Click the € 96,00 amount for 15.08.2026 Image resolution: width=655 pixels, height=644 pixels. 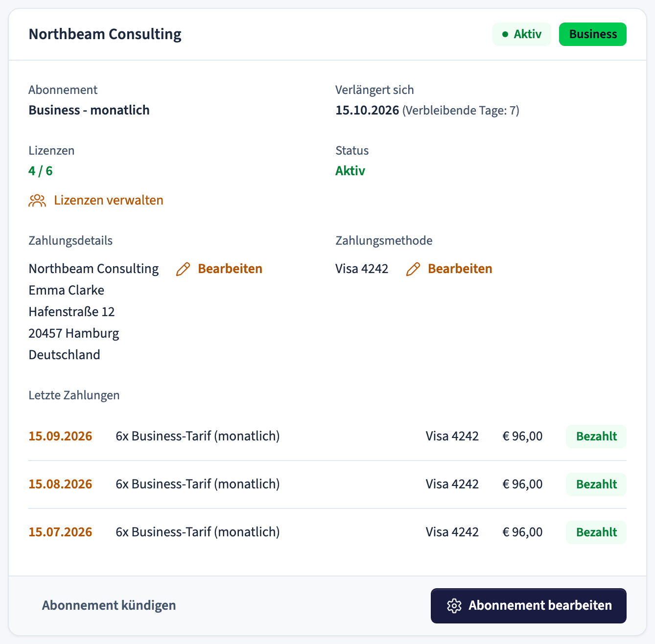pyautogui.click(x=522, y=484)
